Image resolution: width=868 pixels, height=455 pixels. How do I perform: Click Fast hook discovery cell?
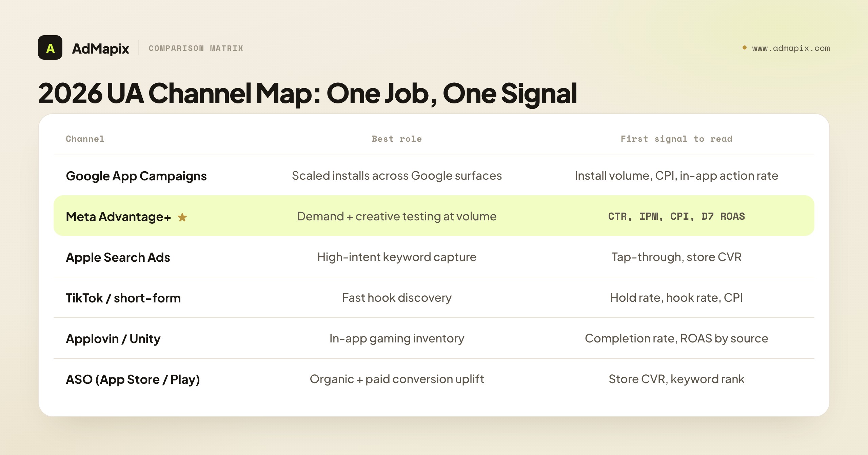pos(397,298)
